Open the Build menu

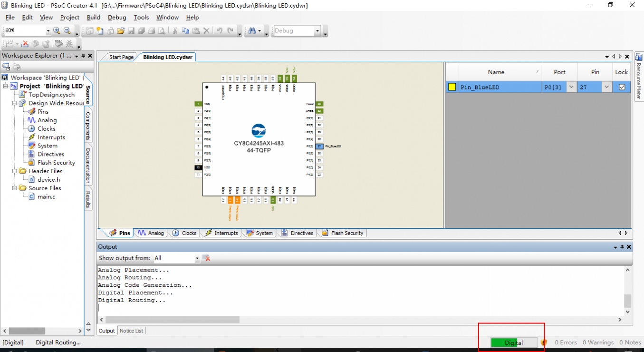(x=93, y=17)
